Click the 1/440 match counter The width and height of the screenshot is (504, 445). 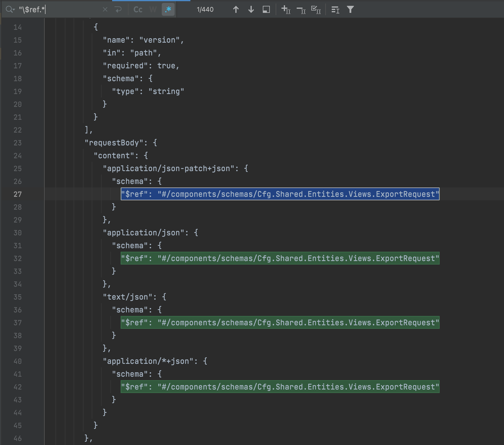point(205,10)
